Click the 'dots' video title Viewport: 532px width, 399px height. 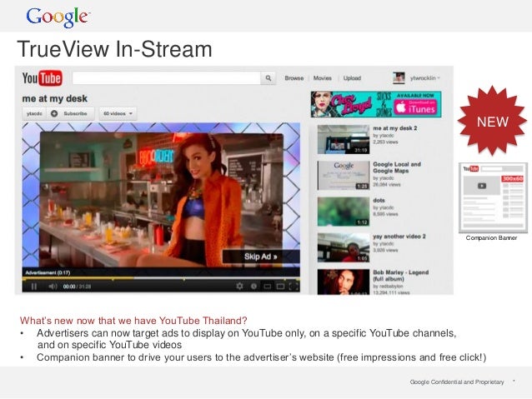click(379, 201)
